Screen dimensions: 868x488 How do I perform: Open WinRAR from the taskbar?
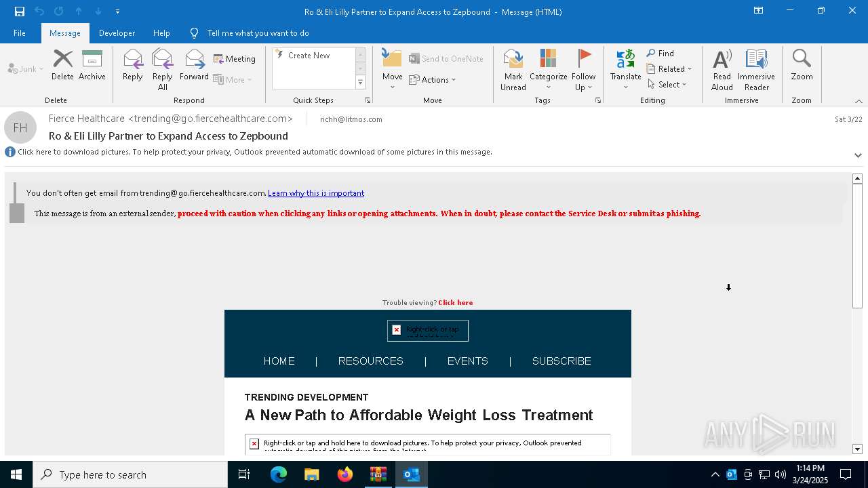click(x=378, y=474)
